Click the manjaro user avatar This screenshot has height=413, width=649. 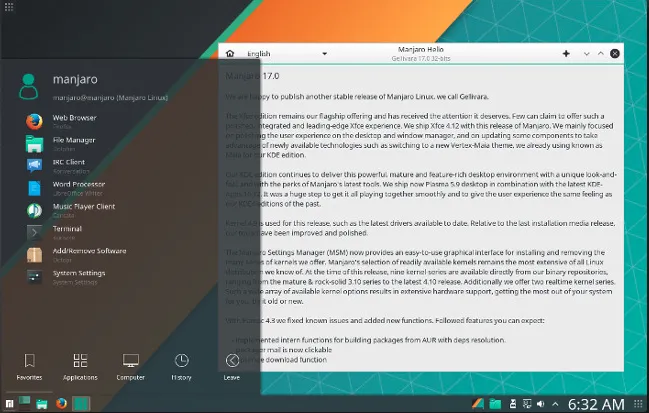(x=29, y=86)
